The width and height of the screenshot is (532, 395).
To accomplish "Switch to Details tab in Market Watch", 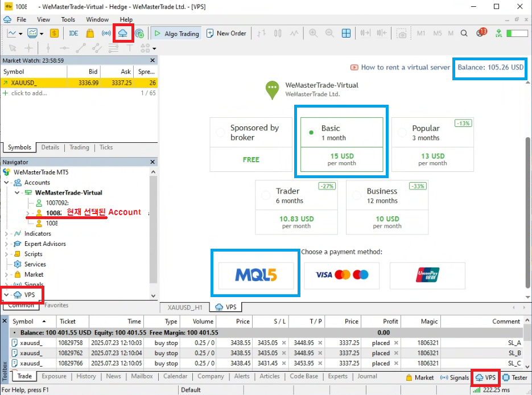I will 50,147.
